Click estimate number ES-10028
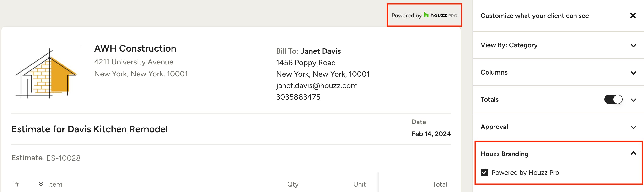 [x=64, y=158]
